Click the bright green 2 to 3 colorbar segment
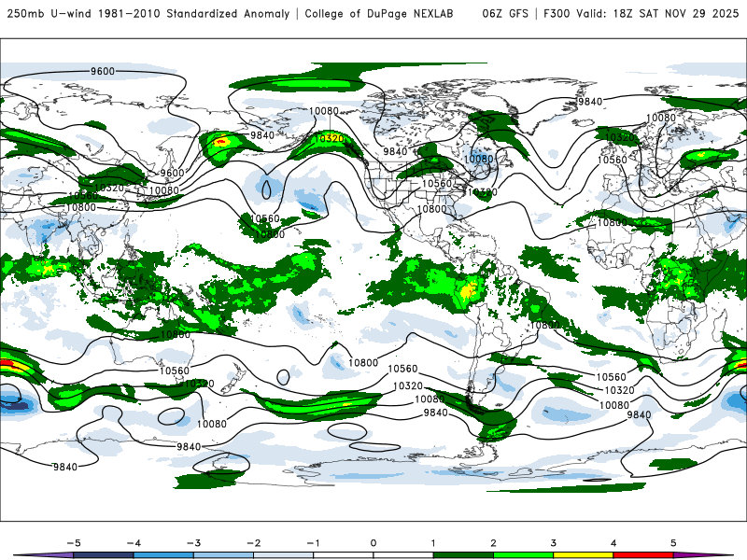747x560 pixels. [x=524, y=555]
